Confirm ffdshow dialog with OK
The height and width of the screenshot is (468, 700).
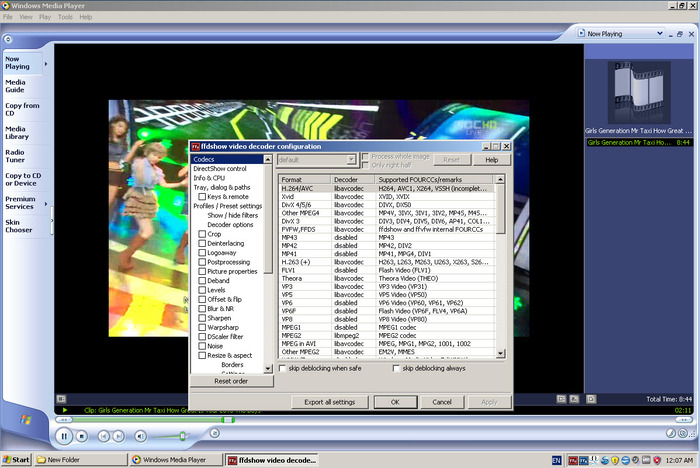tap(396, 402)
